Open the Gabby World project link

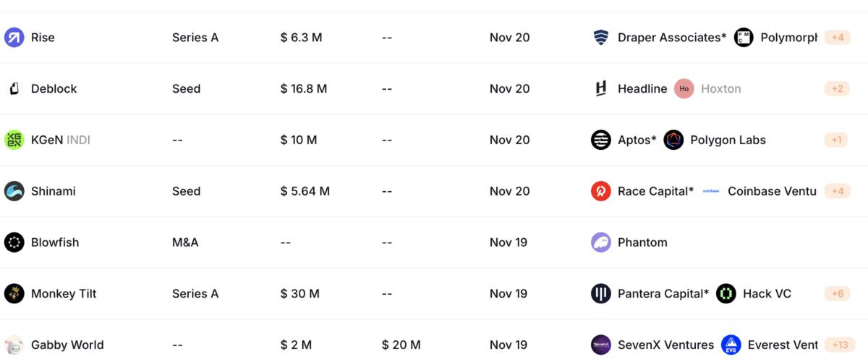tap(67, 345)
